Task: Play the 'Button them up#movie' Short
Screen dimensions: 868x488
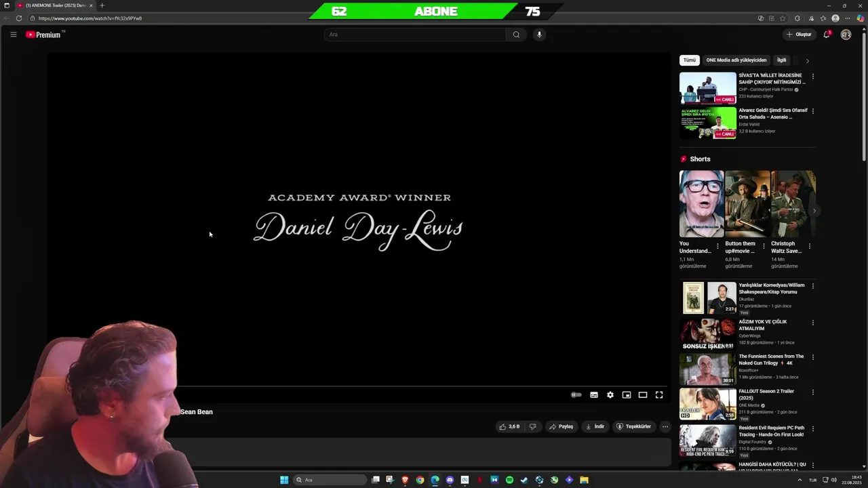Action: click(x=747, y=203)
